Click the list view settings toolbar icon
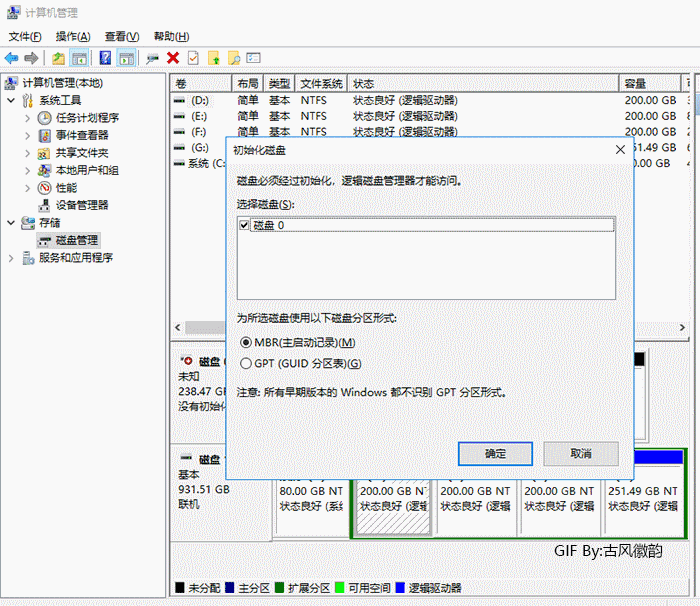 pos(254,58)
